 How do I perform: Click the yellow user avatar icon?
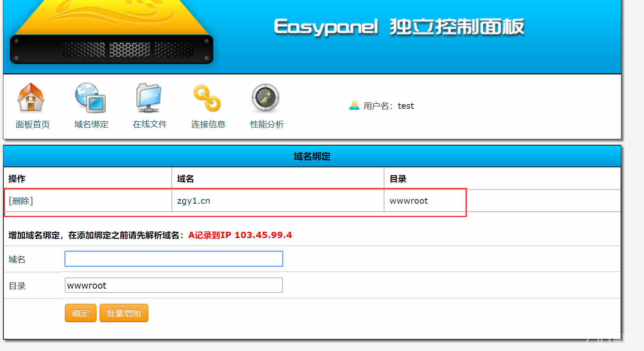(x=354, y=105)
